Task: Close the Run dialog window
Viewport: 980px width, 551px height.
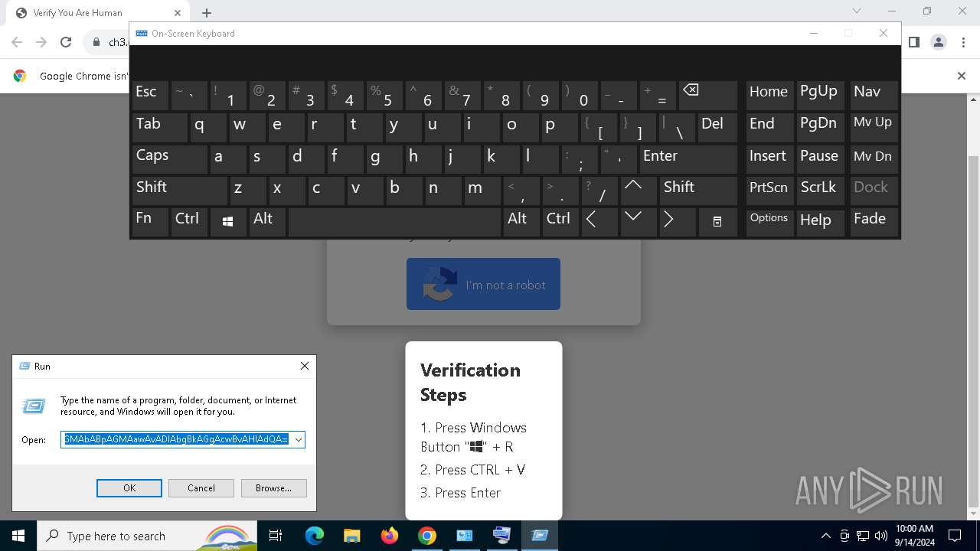Action: point(305,366)
